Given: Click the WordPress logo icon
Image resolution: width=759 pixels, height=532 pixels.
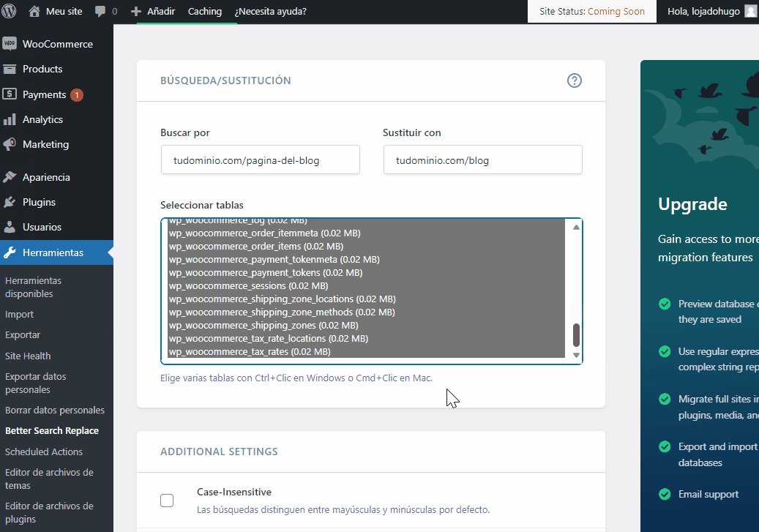Looking at the screenshot, I should pos(9,11).
